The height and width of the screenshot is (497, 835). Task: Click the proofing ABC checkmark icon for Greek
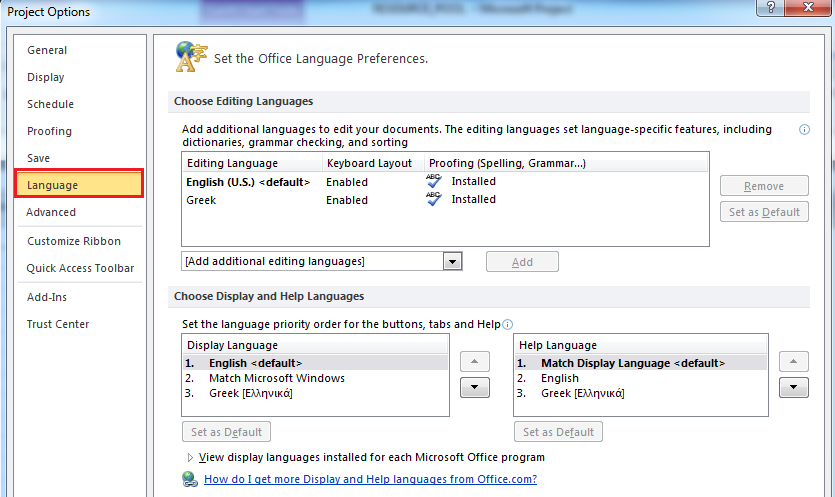434,199
